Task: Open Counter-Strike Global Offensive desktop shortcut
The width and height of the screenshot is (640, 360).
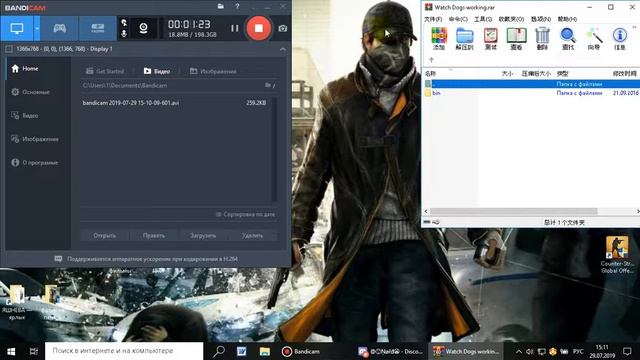Action: (617, 254)
